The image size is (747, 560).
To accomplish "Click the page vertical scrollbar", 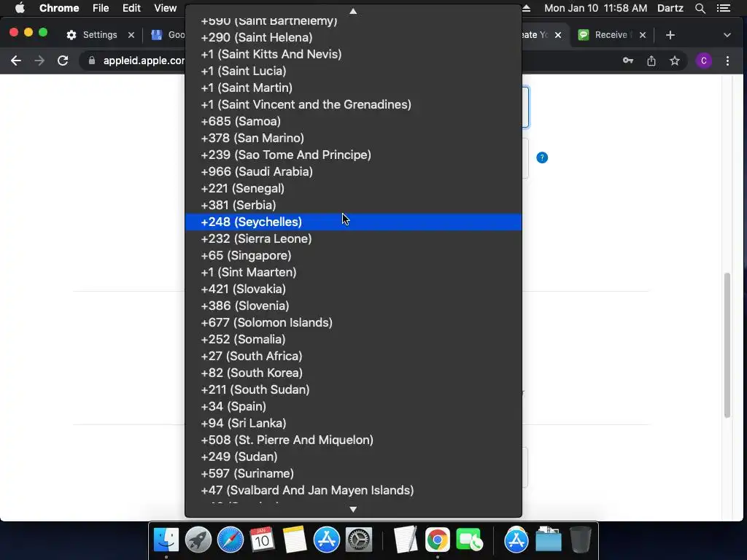I will coord(727,345).
